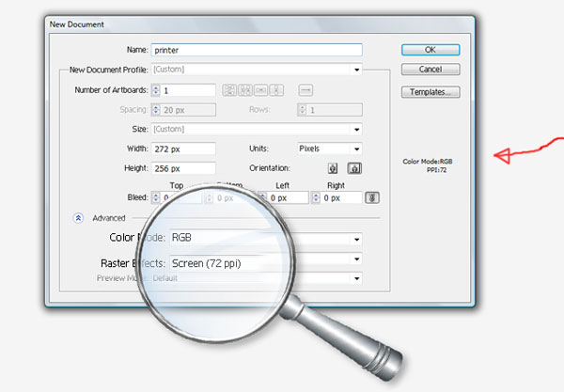The width and height of the screenshot is (564, 392).
Task: Click the right-to-left layout arrow icon
Action: [305, 90]
